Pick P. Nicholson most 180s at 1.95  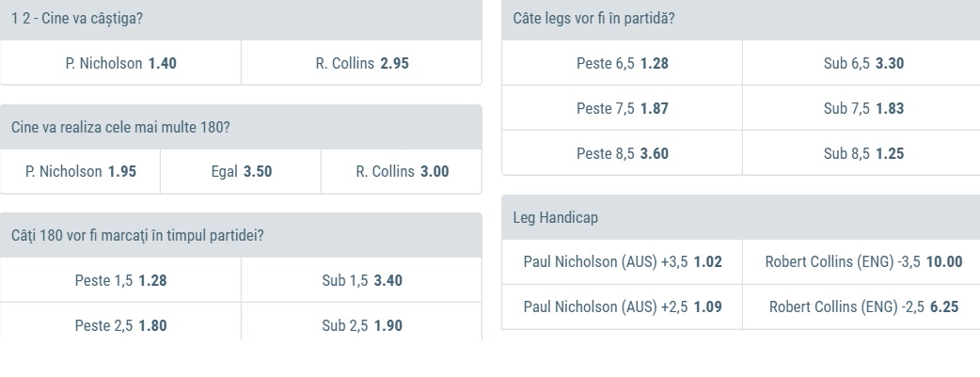tap(81, 172)
